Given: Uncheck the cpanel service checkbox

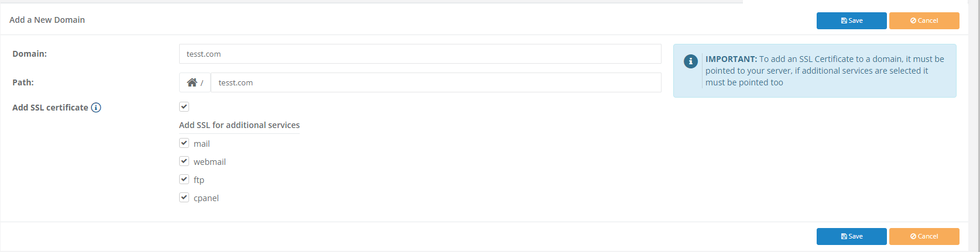Looking at the screenshot, I should point(184,197).
